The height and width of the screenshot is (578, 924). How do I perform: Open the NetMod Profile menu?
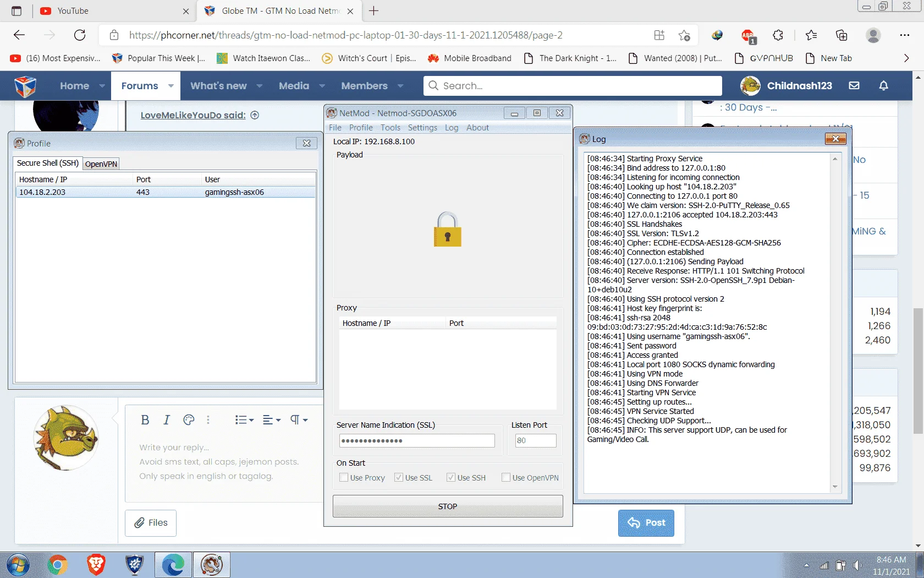(361, 128)
